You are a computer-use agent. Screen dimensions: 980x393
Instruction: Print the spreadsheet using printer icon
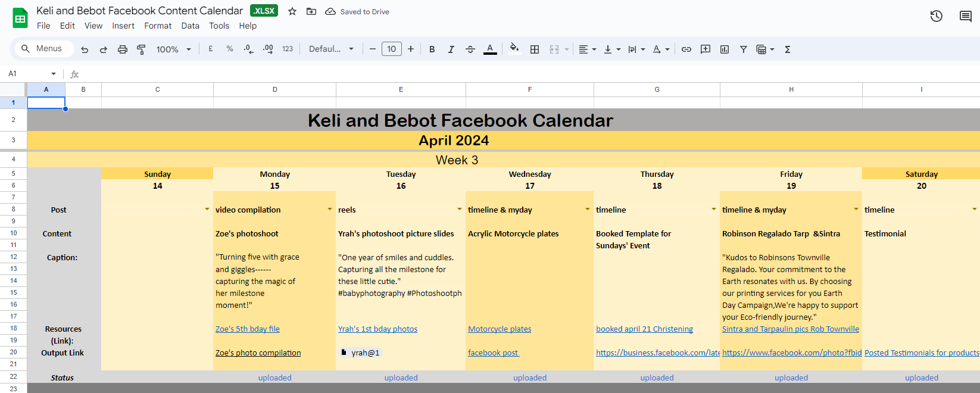123,49
